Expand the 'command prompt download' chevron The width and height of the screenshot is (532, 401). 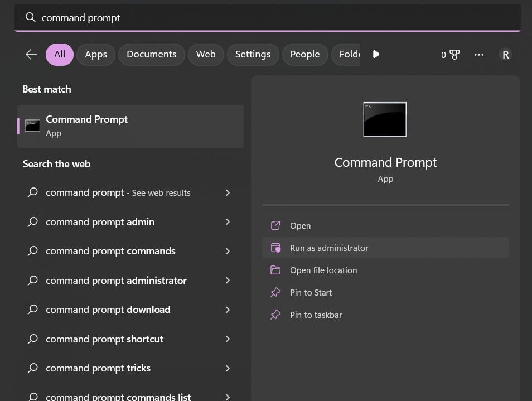(x=228, y=310)
